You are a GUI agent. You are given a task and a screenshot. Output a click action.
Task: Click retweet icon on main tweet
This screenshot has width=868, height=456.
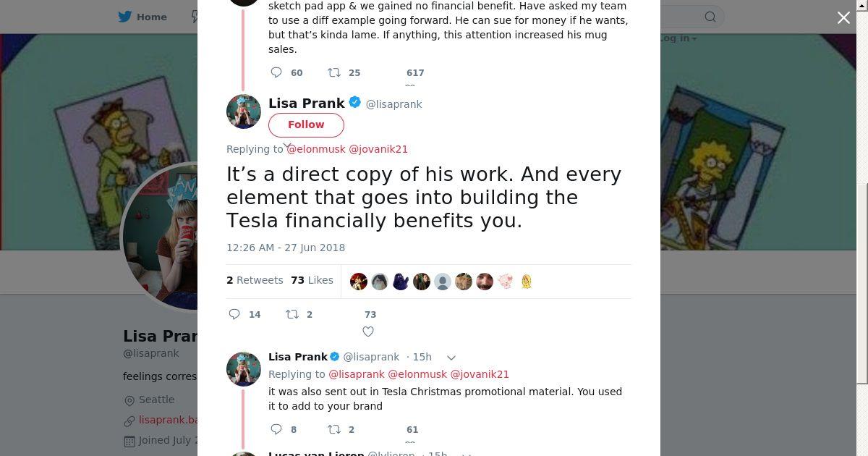coord(292,314)
